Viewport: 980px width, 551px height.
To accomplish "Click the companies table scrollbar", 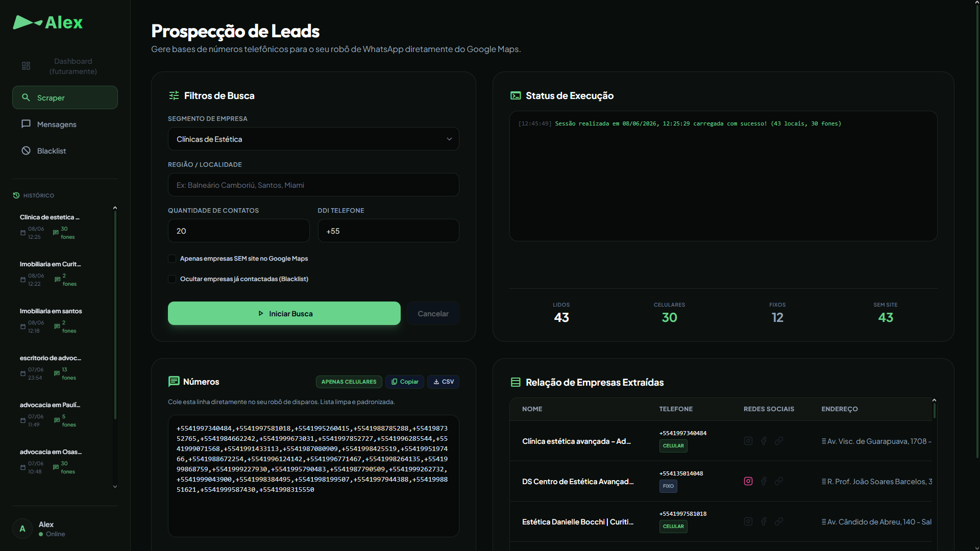I will click(934, 411).
